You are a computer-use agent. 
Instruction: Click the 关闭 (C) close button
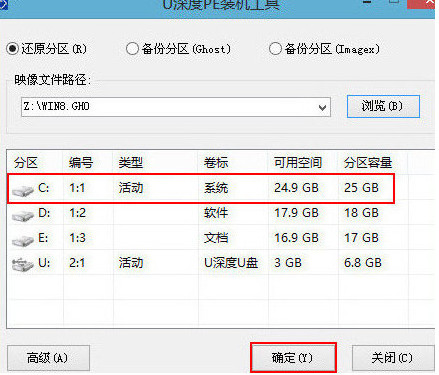click(x=393, y=358)
